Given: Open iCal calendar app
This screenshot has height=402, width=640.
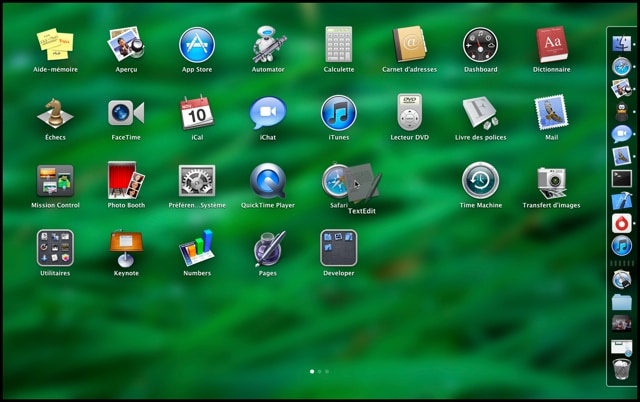Looking at the screenshot, I should (197, 112).
